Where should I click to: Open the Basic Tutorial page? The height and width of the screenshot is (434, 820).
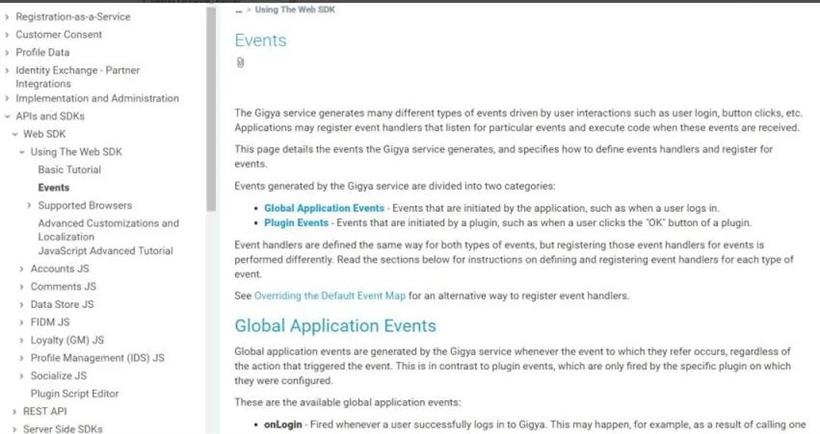pos(70,169)
